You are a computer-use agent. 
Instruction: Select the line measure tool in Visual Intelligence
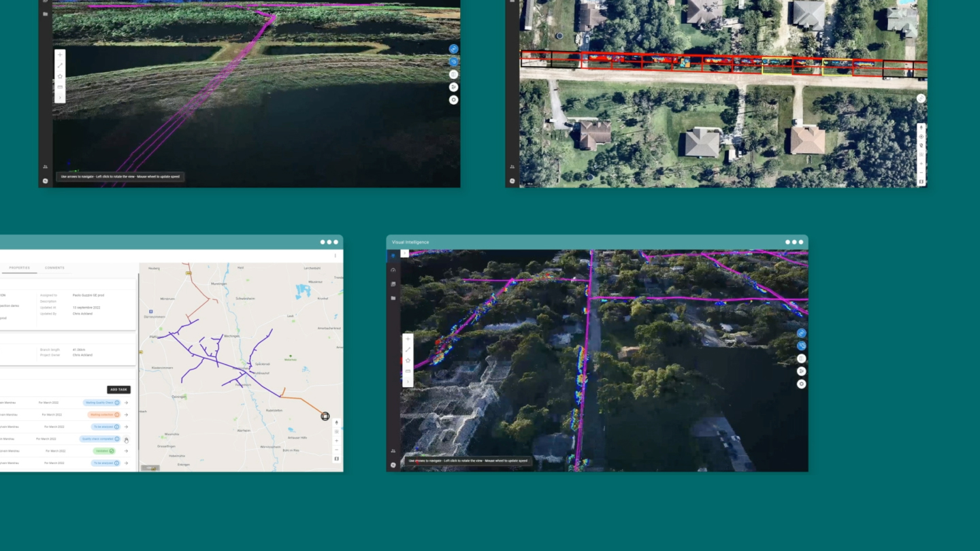pyautogui.click(x=408, y=350)
